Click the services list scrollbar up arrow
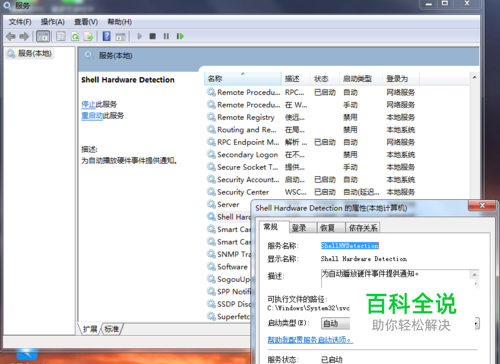 click(474, 77)
